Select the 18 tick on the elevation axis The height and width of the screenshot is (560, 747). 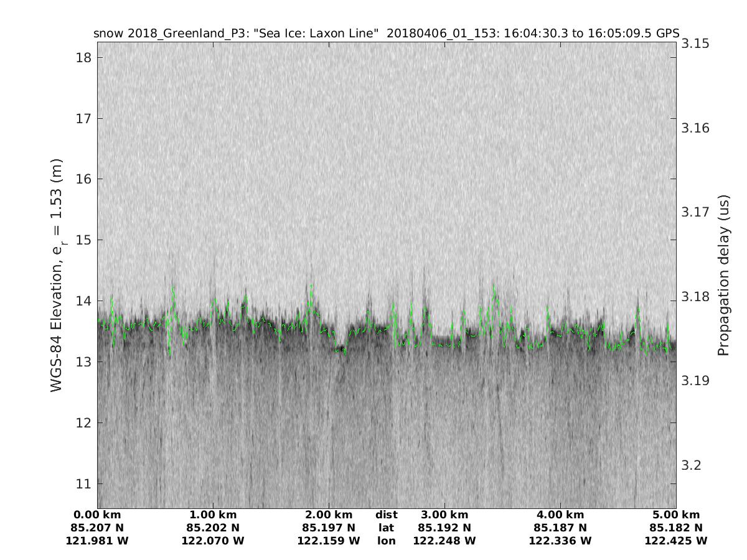pos(83,58)
